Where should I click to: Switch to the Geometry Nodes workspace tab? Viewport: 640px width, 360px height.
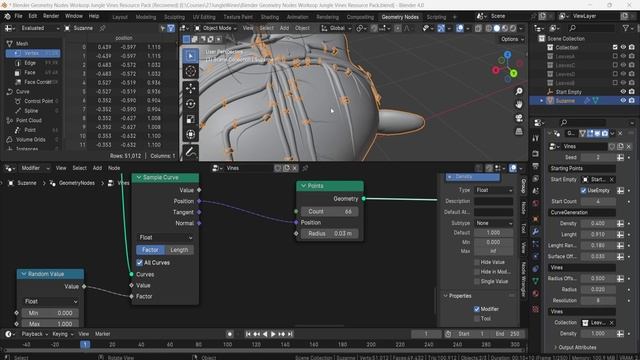click(x=400, y=17)
